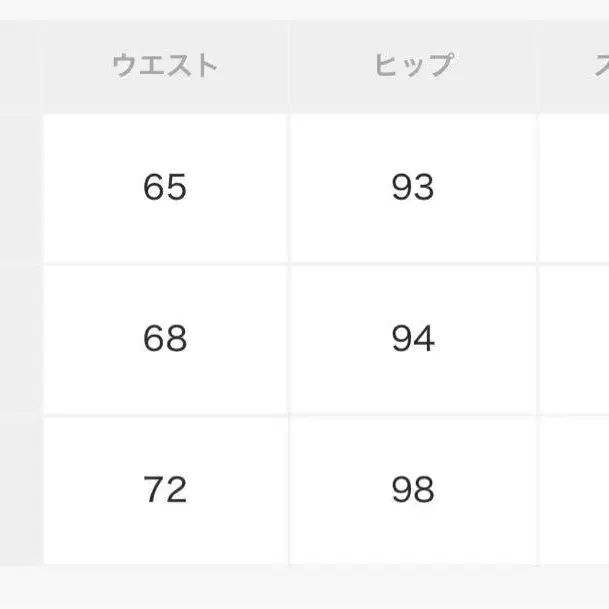
Task: Click the ウエスト column header
Action: point(165,67)
